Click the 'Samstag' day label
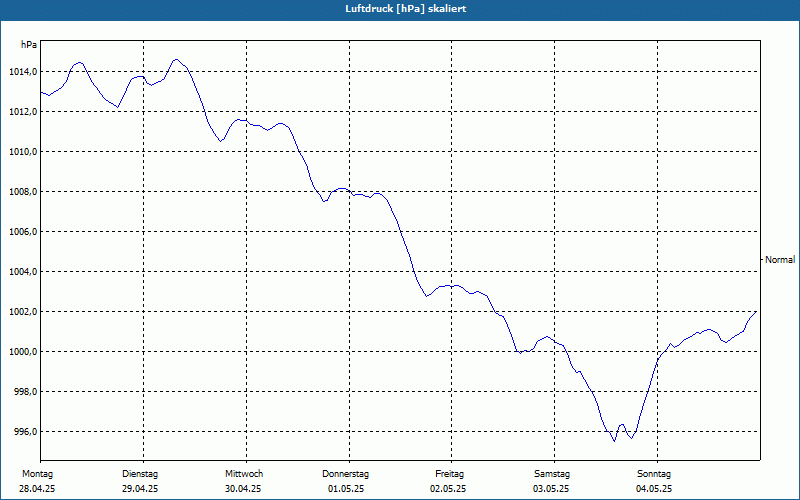Viewport: 800px width, 500px height. click(552, 474)
